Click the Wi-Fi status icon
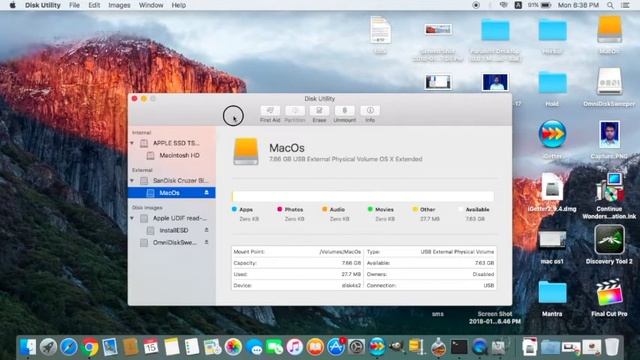 click(504, 5)
